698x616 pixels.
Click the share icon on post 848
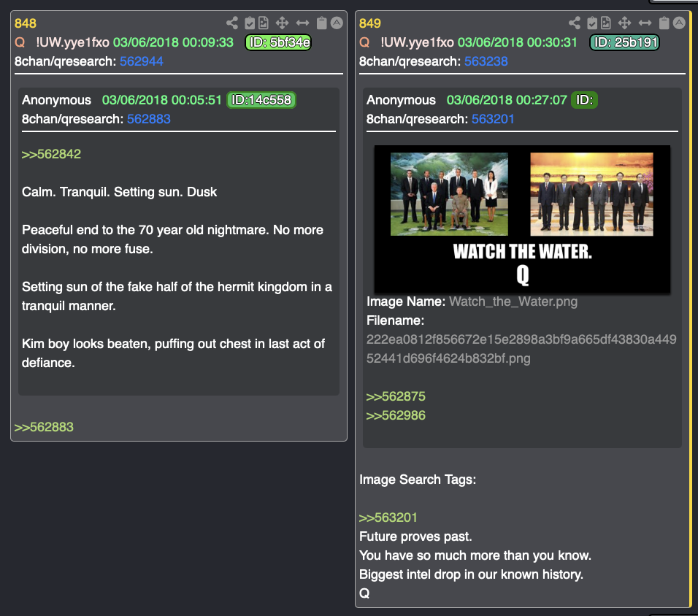tap(232, 23)
